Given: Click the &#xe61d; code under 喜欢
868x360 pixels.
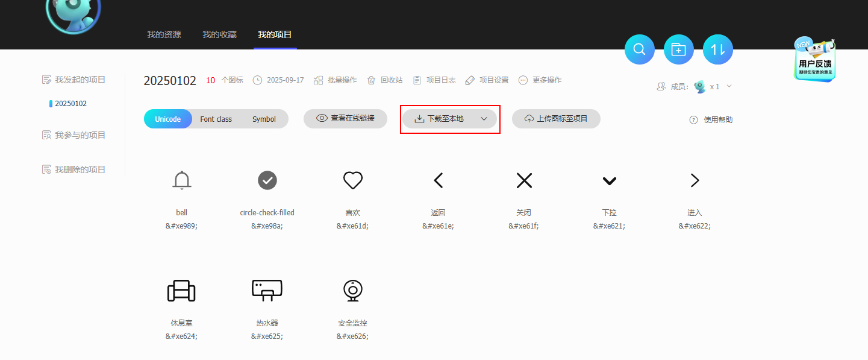Looking at the screenshot, I should [352, 226].
